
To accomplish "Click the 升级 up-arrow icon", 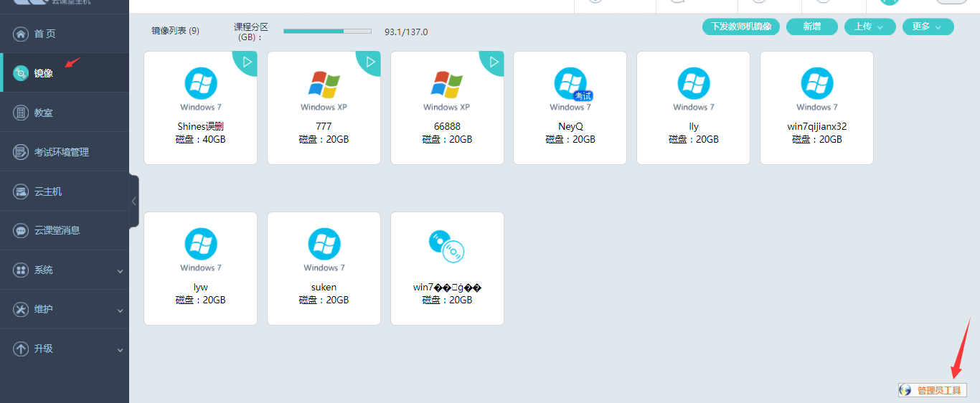I will coord(21,349).
